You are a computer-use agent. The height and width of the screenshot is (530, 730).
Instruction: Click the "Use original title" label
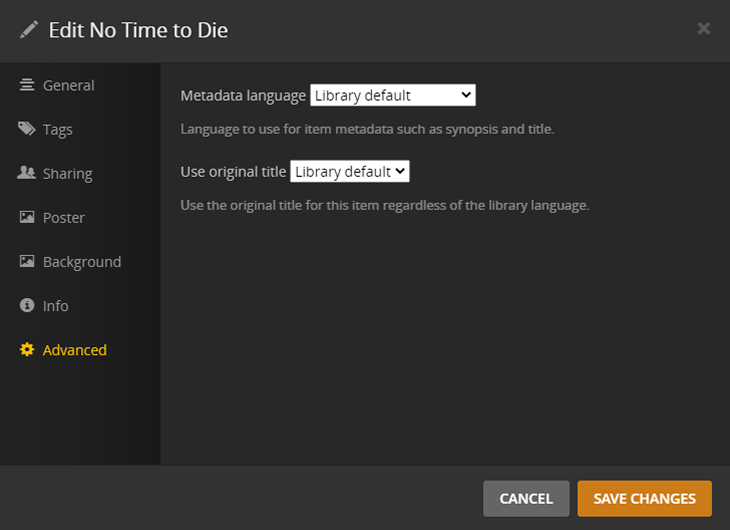tap(233, 172)
